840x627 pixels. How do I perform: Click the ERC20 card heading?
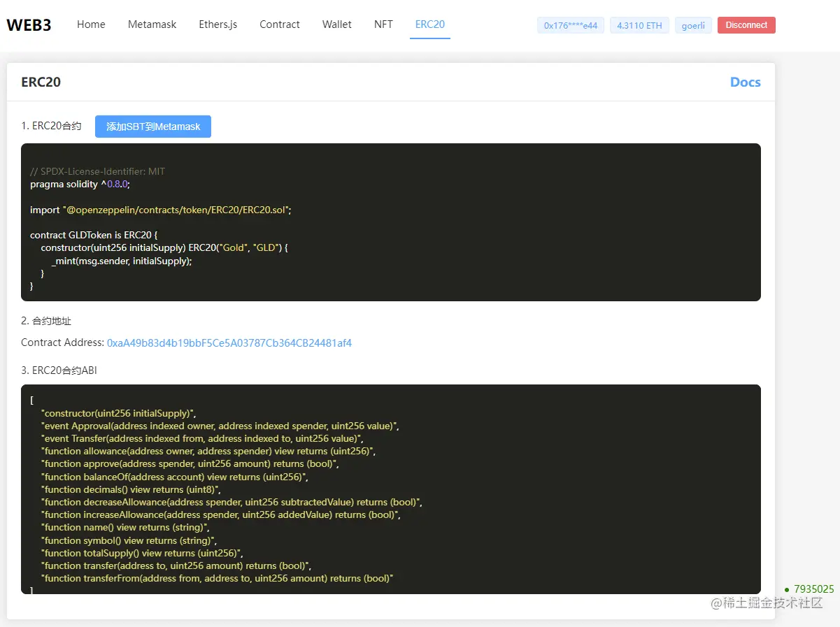(x=41, y=82)
